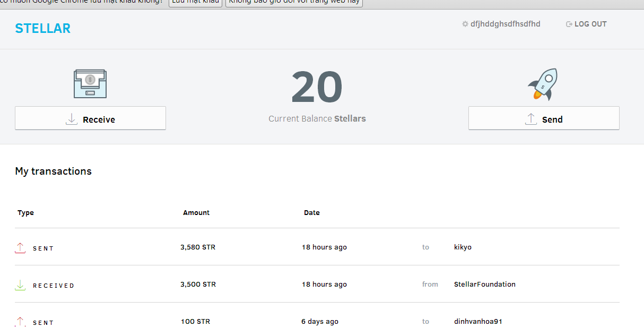The image size is (644, 327).
Task: Click the balance number 20
Action: tap(317, 87)
